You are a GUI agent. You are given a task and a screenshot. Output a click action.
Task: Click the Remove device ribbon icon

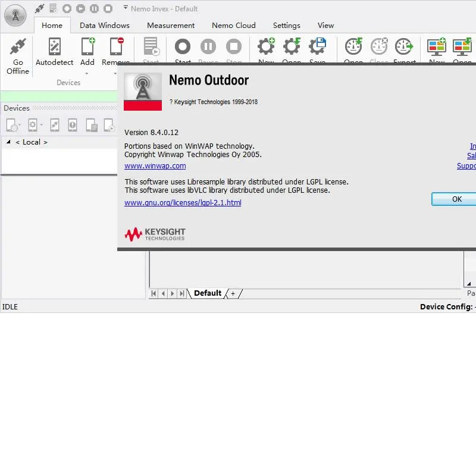click(116, 47)
